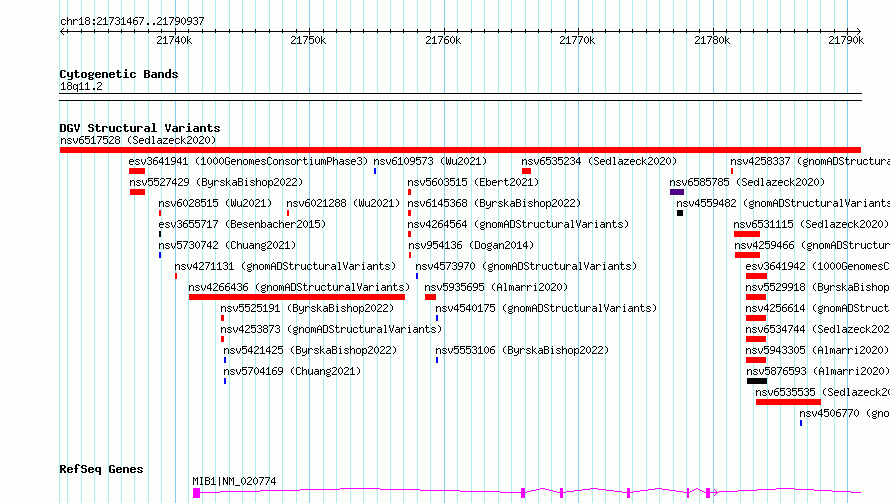The height and width of the screenshot is (503, 890).
Task: Select the red bar below nsv5935695
Action: (x=430, y=297)
